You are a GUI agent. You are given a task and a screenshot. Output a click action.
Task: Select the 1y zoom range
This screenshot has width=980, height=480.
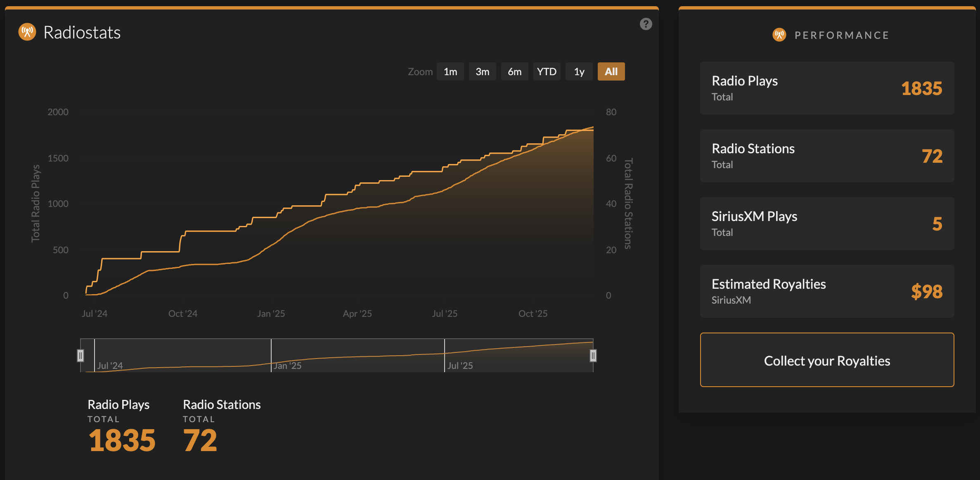(x=579, y=72)
